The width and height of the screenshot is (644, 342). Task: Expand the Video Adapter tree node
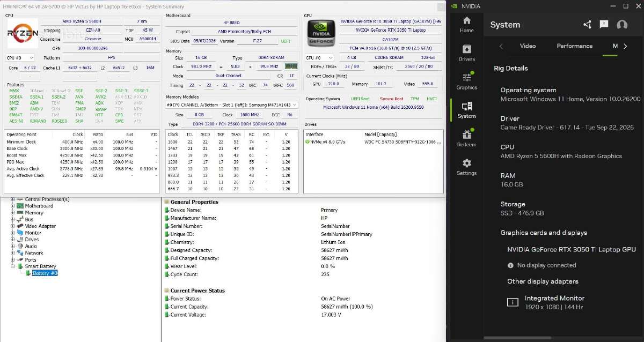pos(13,226)
